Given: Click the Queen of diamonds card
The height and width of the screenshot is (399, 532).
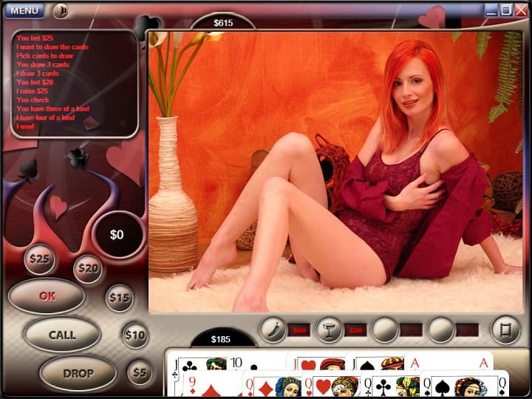Looking at the screenshot, I should pos(273,384).
